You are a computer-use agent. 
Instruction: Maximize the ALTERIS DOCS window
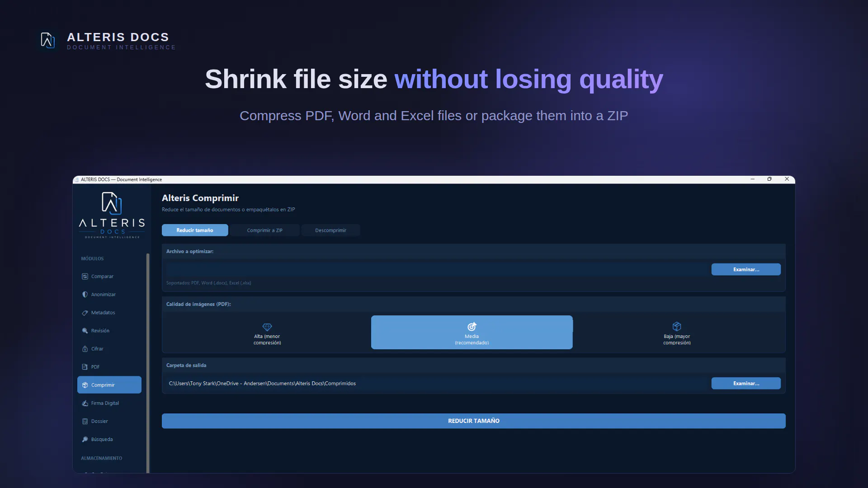click(x=769, y=179)
